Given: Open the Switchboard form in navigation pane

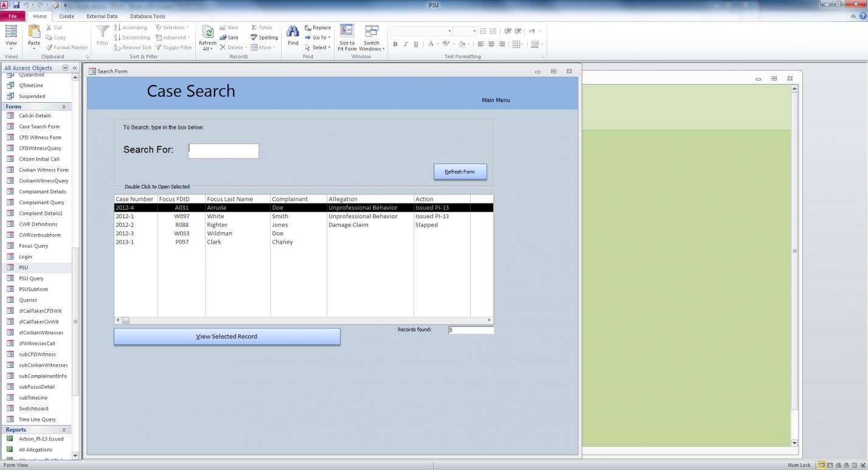Looking at the screenshot, I should pyautogui.click(x=33, y=409).
